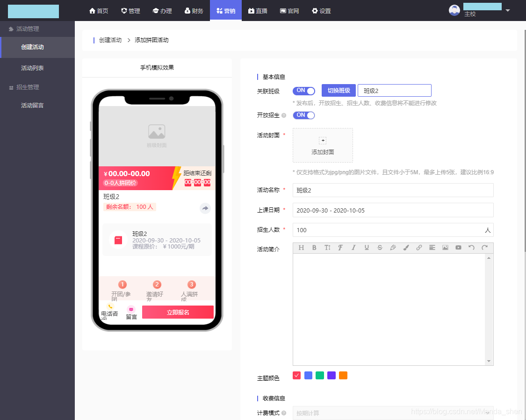This screenshot has width=526, height=420.
Task: Open the 官网 menu
Action: click(x=289, y=11)
